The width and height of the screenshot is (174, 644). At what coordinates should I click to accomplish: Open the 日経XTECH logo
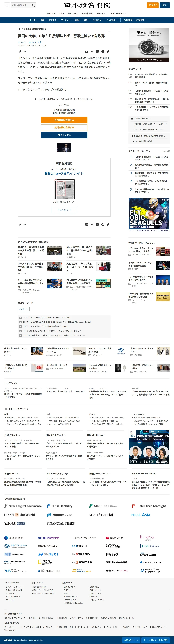click(79, 546)
